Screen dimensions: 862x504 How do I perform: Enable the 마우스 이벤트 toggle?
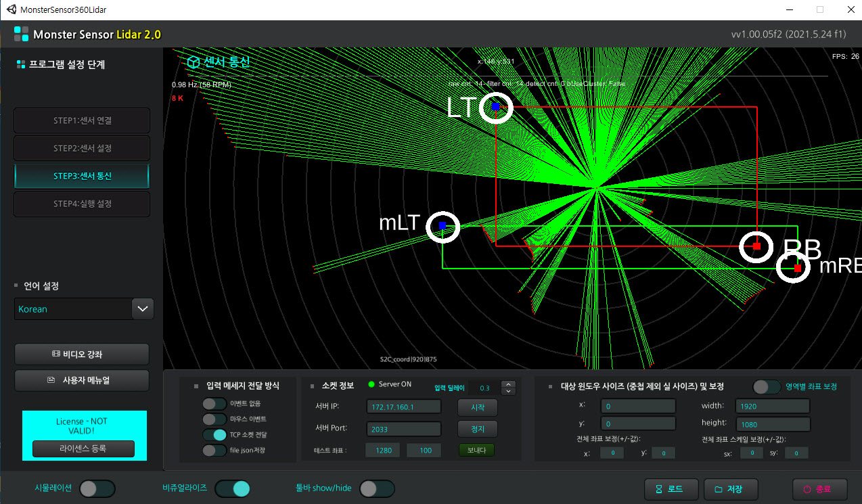coord(214,419)
